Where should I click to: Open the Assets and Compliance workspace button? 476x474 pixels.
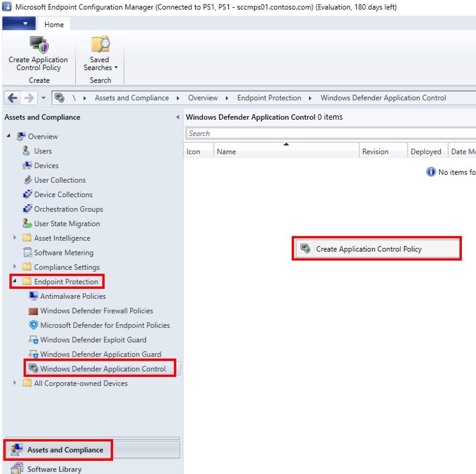[93, 449]
